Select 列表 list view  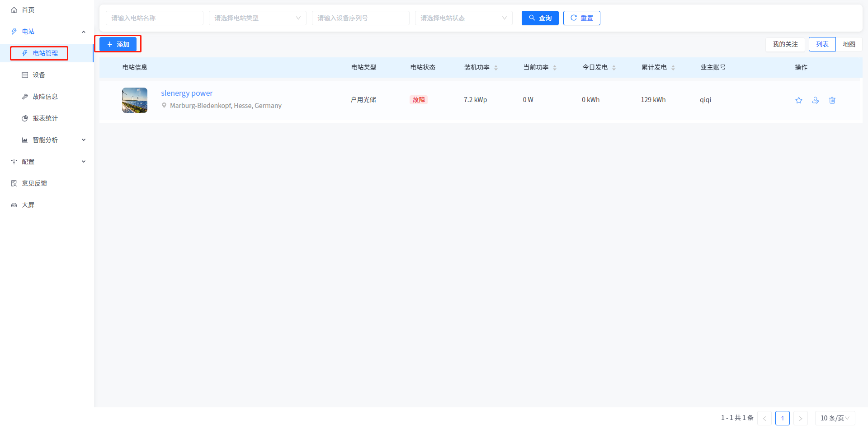click(x=822, y=44)
